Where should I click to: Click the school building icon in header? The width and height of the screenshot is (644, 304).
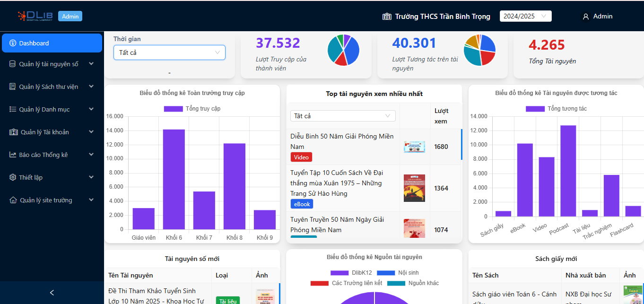[x=387, y=17]
